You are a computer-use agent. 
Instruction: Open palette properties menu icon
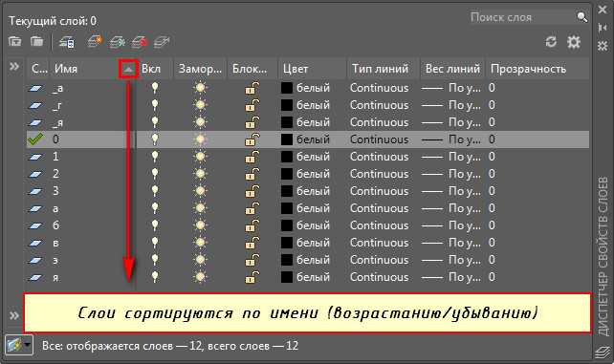coord(603,46)
